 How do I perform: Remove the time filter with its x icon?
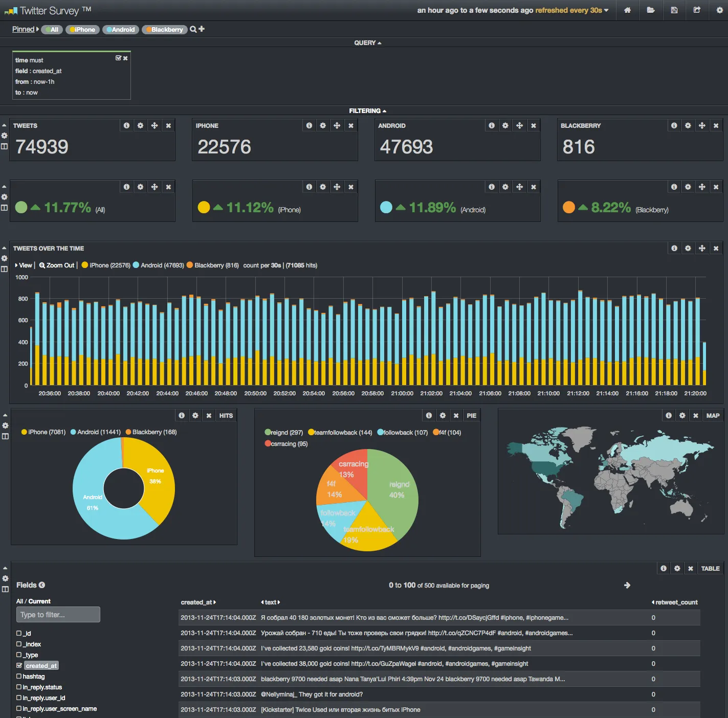pyautogui.click(x=125, y=58)
